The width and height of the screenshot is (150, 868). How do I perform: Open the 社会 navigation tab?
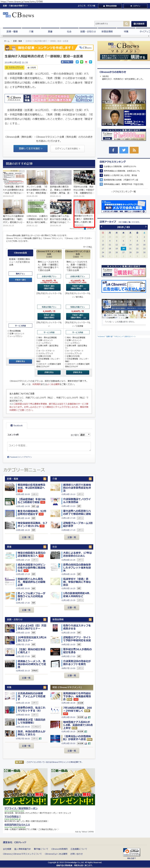click(69, 31)
